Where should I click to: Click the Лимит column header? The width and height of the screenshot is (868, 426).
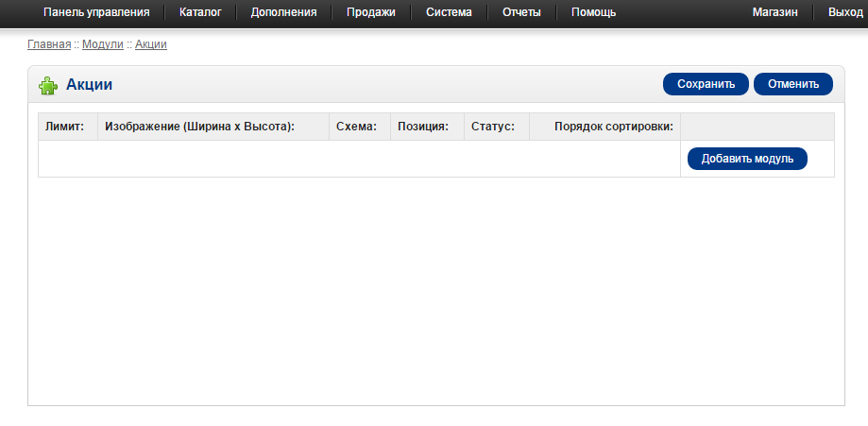tap(65, 127)
